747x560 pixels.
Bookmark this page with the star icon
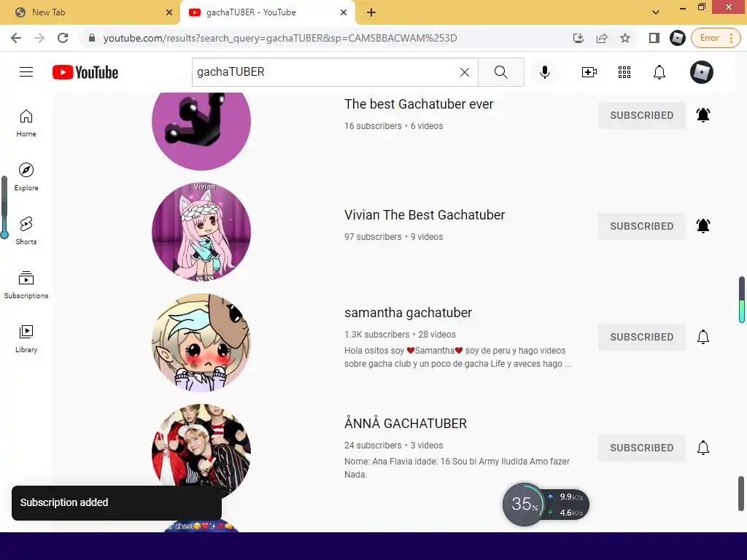pyautogui.click(x=625, y=38)
